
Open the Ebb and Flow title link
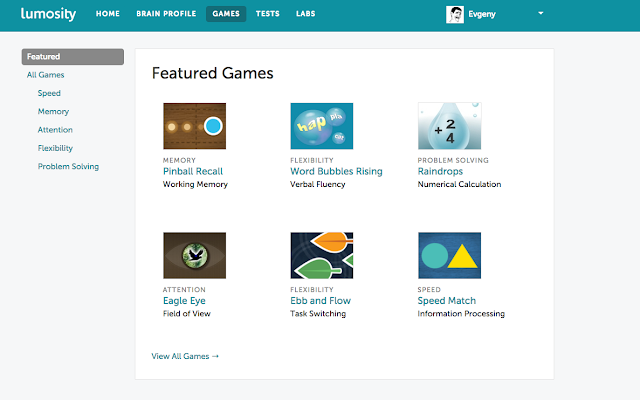[320, 301]
